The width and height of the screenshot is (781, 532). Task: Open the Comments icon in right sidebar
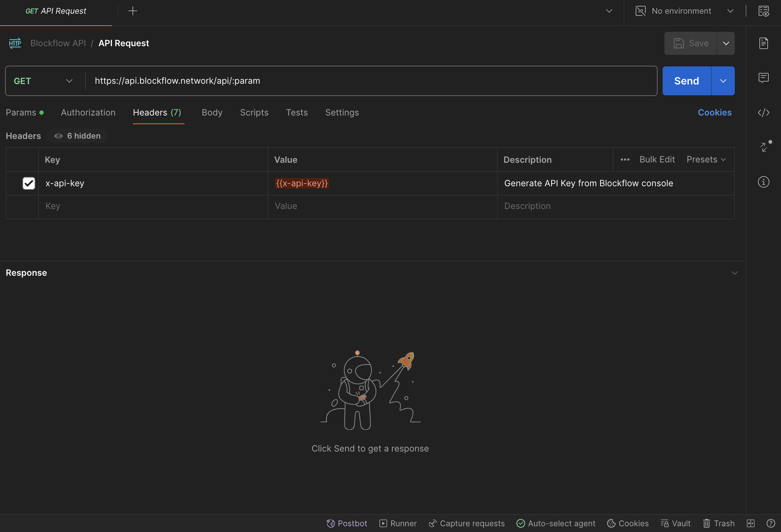[763, 78]
